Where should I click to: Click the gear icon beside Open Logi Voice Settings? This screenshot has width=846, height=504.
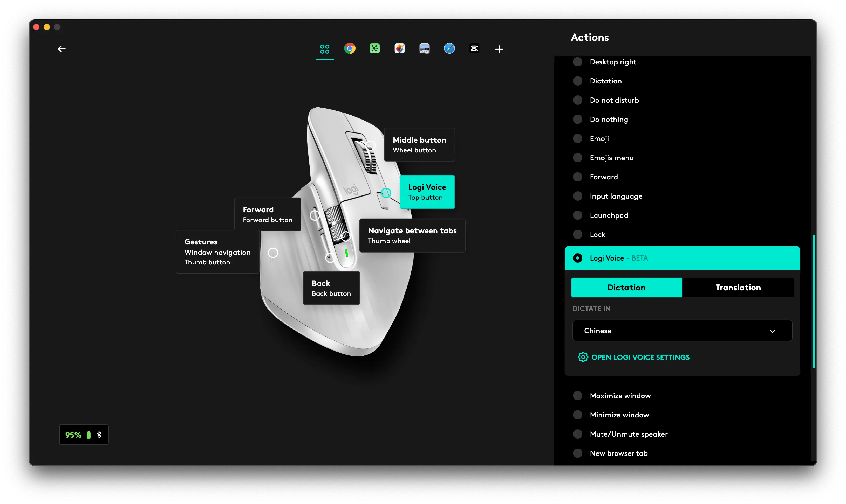(583, 357)
